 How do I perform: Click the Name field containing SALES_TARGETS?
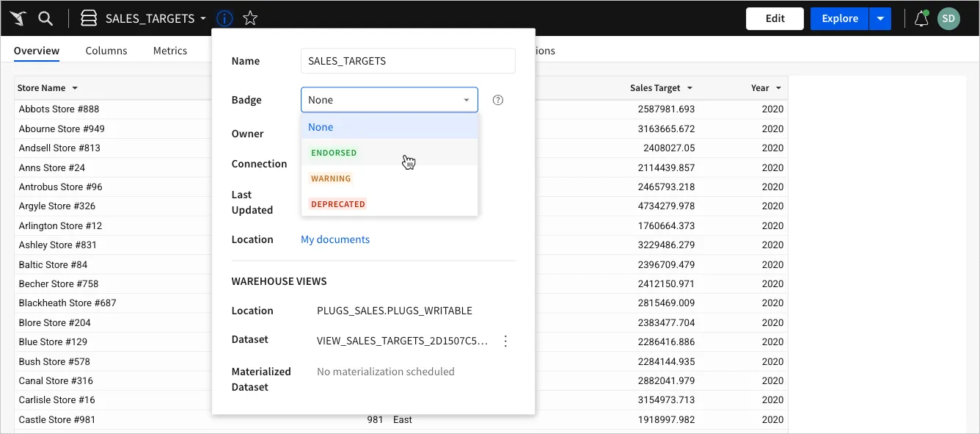(x=408, y=61)
